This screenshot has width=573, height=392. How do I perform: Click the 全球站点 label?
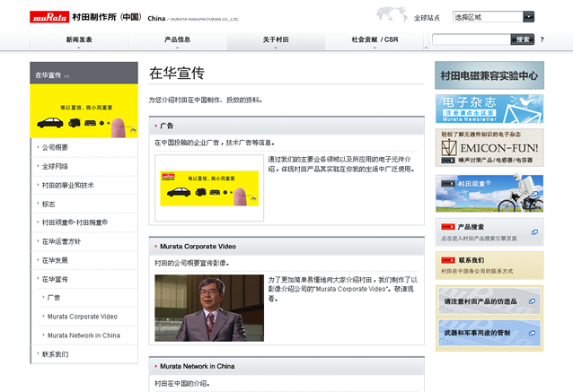click(x=427, y=18)
